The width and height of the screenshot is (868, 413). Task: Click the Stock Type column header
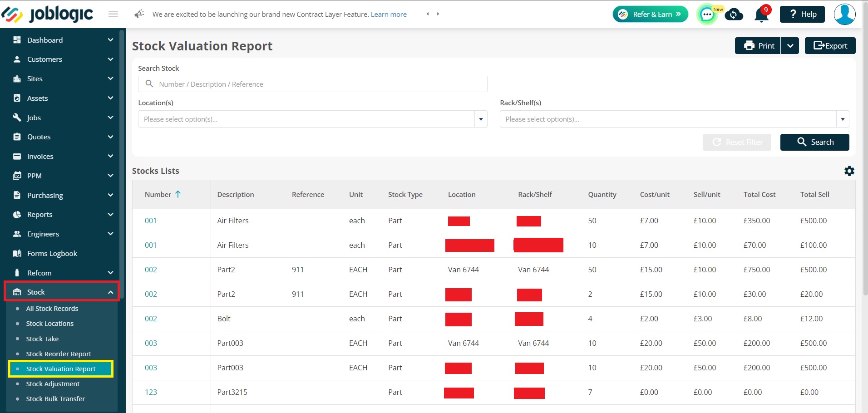coord(405,194)
